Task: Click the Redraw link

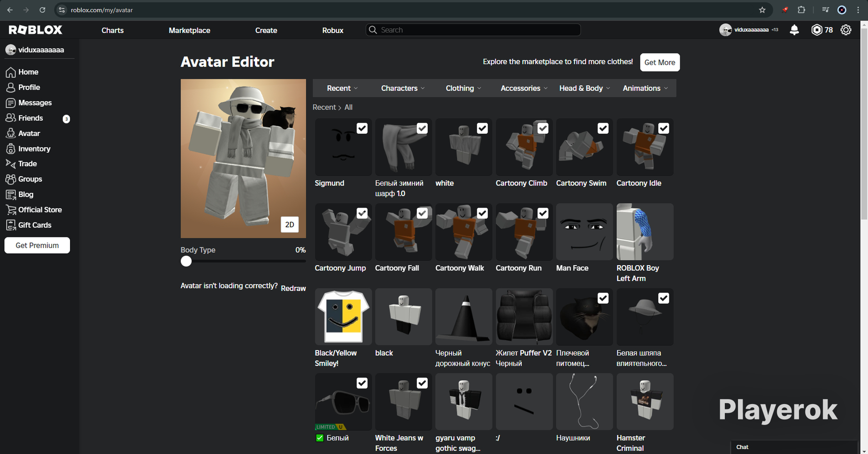Action: [x=293, y=288]
